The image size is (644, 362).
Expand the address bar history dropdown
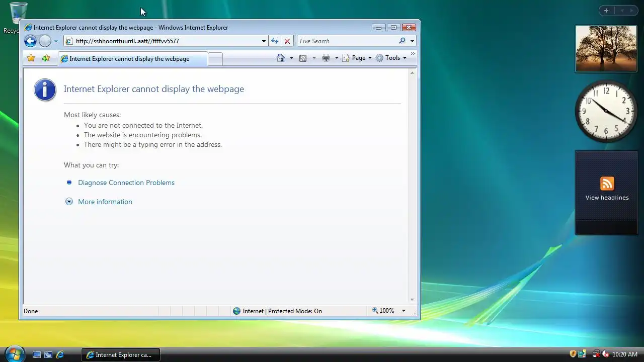click(x=264, y=41)
